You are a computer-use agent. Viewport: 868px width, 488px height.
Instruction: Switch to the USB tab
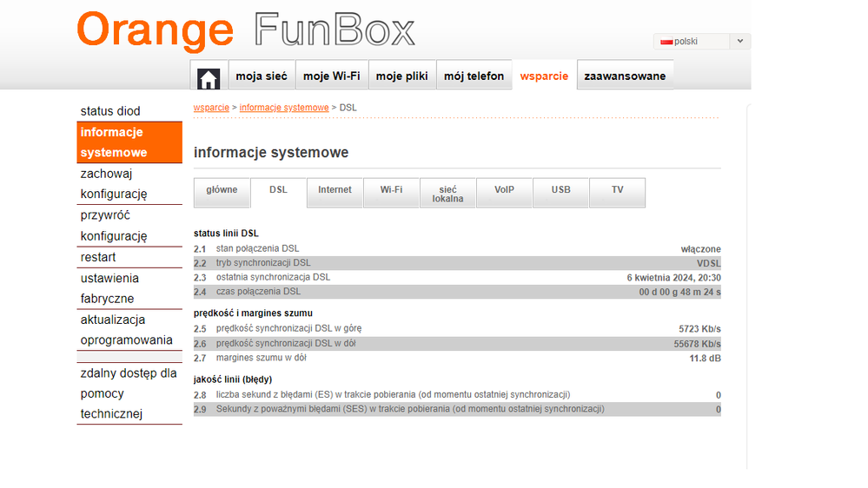[x=560, y=190]
